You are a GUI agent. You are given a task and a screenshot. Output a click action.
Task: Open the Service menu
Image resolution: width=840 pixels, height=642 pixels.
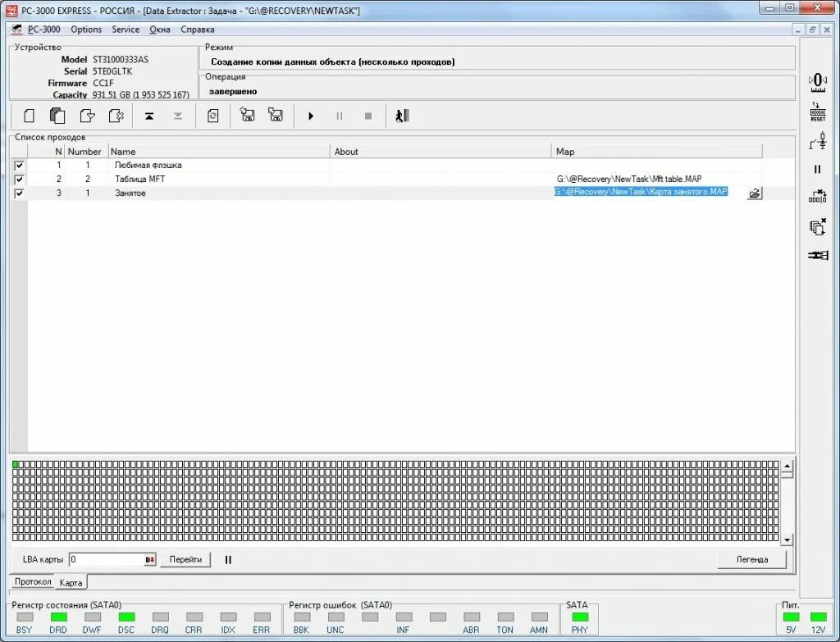[x=126, y=30]
